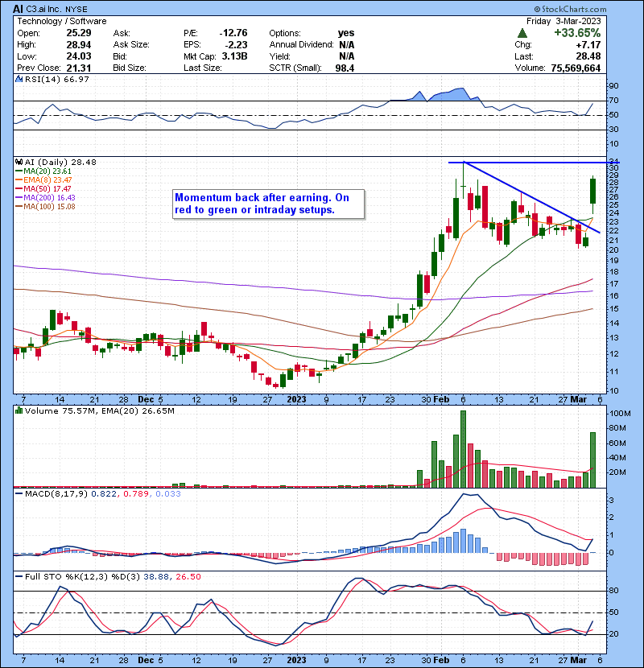Viewport: 644px width, 668px height.
Task: Click the MA(20) 23.61 legend entry
Action: click(43, 171)
